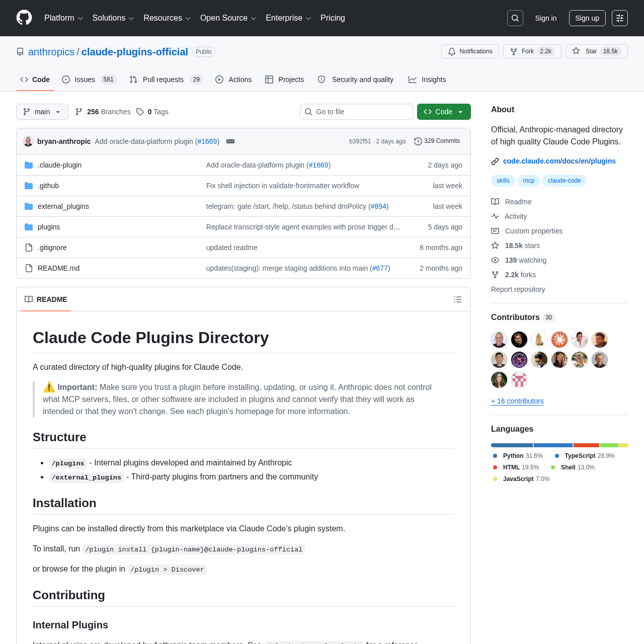The width and height of the screenshot is (644, 644).
Task: Open the anthropics owner link
Action: [51, 52]
